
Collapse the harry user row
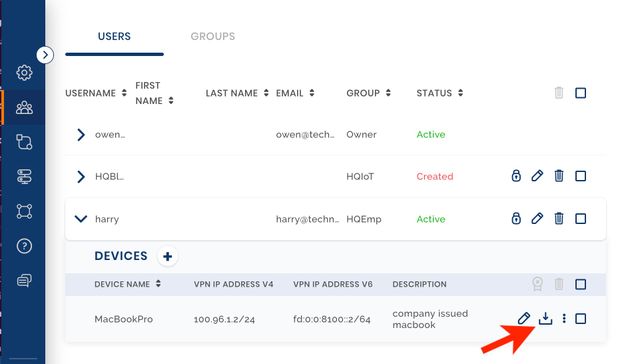(x=81, y=218)
